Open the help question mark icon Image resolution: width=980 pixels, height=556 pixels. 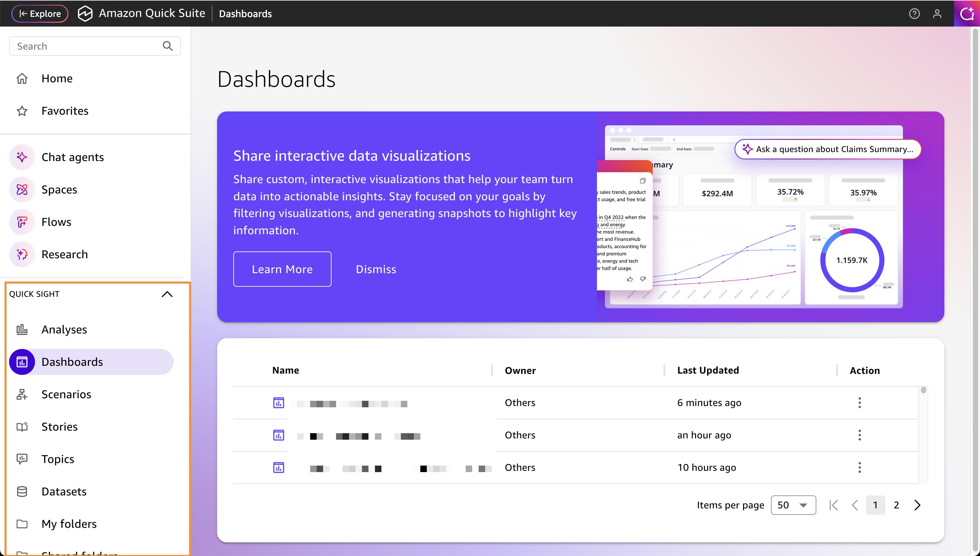[914, 14]
